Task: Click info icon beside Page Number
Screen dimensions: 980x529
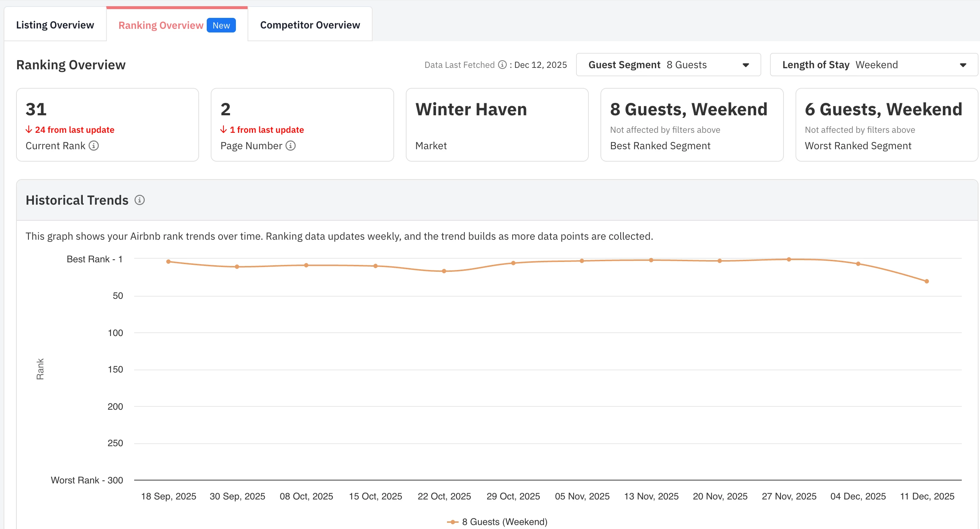Action: pos(291,146)
